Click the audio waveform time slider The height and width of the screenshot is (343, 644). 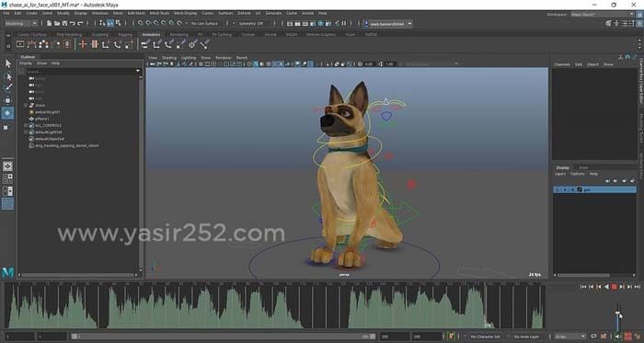click(x=275, y=305)
